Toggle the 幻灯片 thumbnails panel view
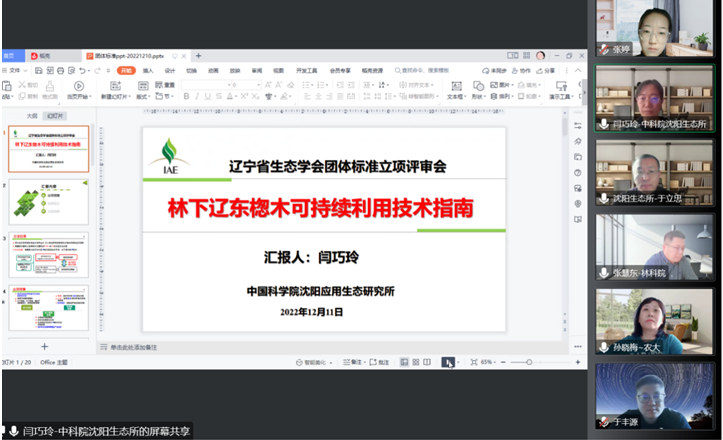This screenshot has width=723, height=440. (x=55, y=115)
